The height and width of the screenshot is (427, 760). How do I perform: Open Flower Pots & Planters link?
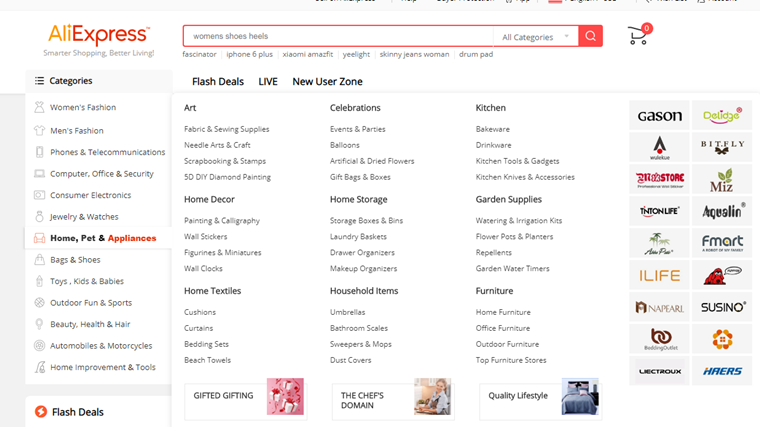514,237
